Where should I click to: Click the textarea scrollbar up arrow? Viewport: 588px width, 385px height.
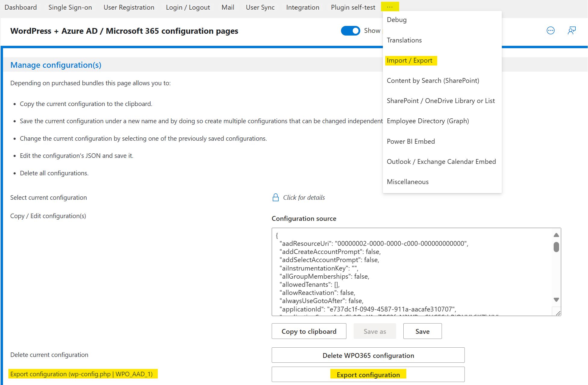tap(556, 235)
